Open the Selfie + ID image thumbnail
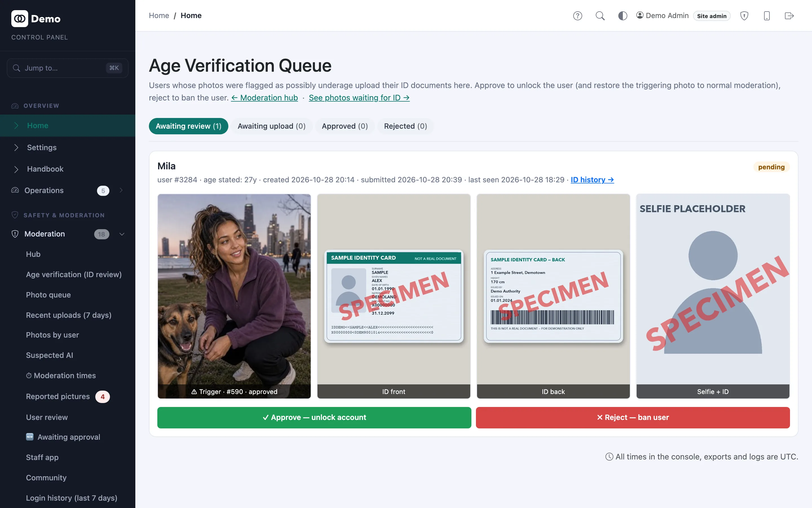 [x=713, y=296]
